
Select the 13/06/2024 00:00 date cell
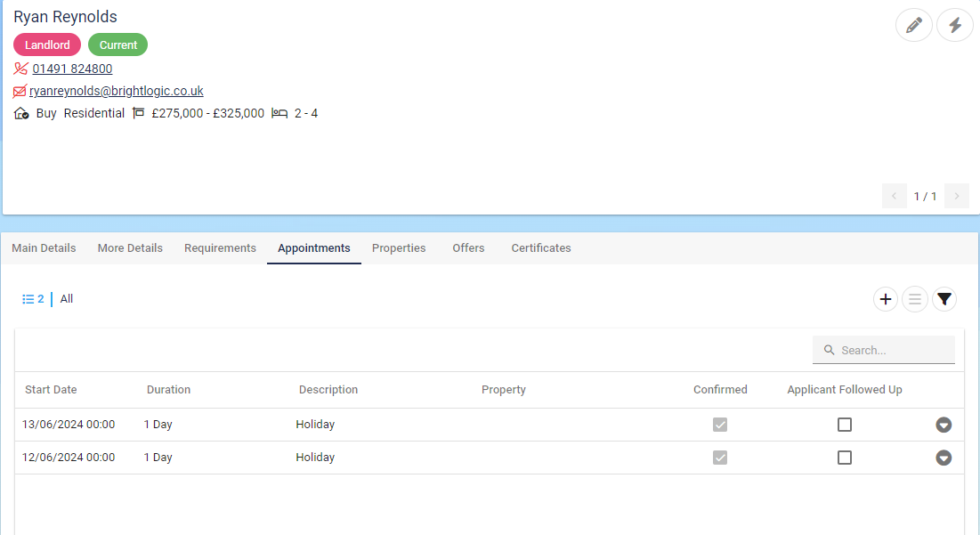(x=69, y=425)
